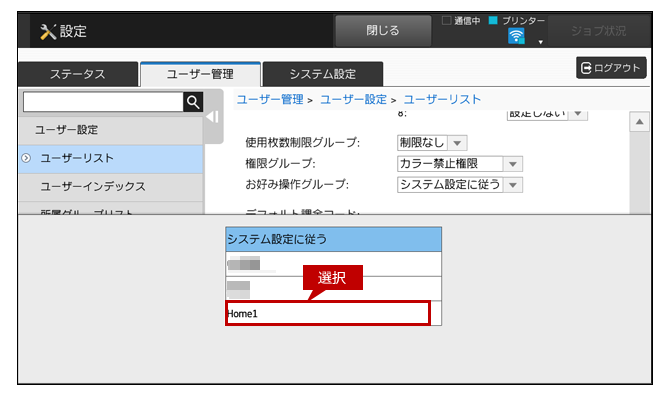The image size is (670, 396).
Task: Open the システム設定 tab
Action: pyautogui.click(x=323, y=74)
